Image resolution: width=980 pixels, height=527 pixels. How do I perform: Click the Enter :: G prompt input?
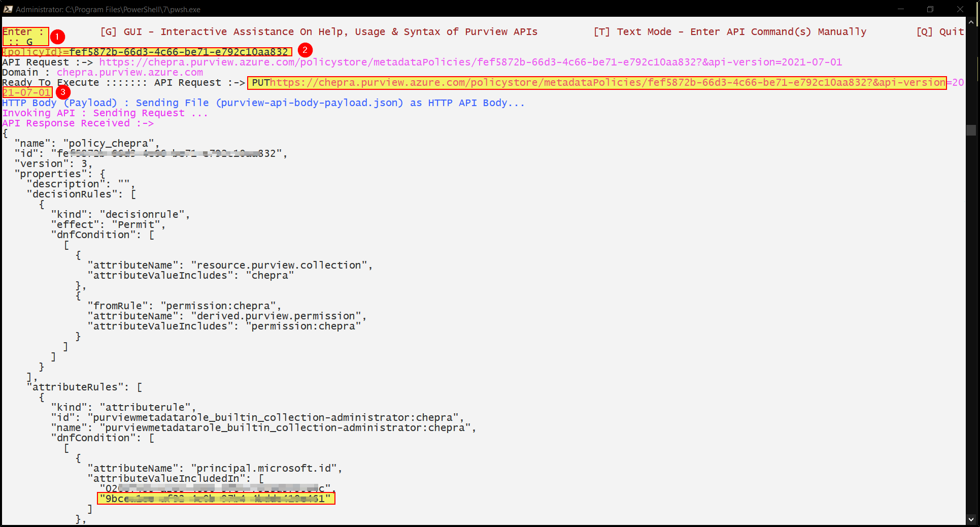point(25,37)
